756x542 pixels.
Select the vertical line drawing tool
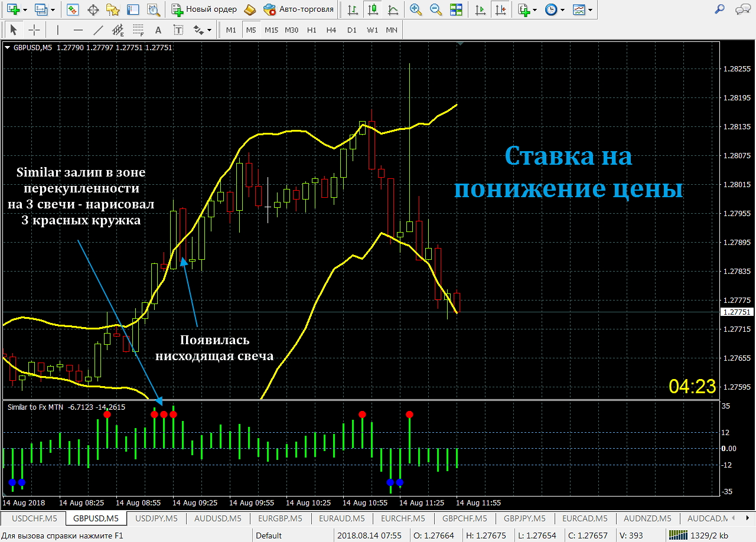point(57,30)
